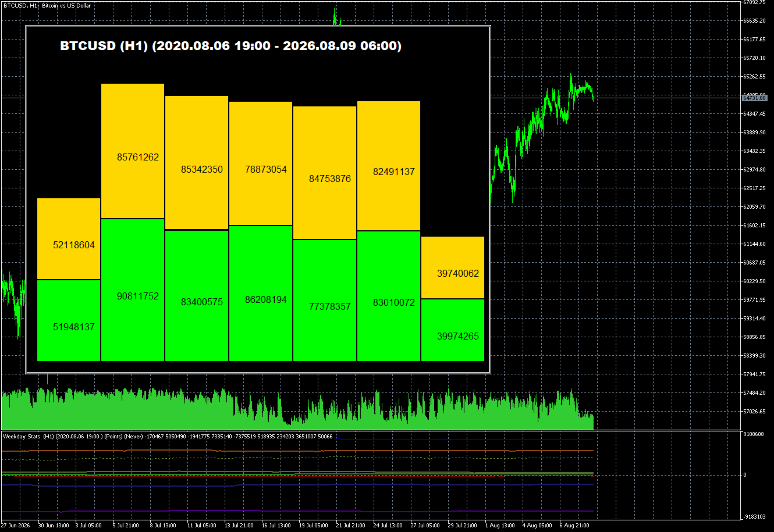Click price axis level 57026.65

click(754, 412)
